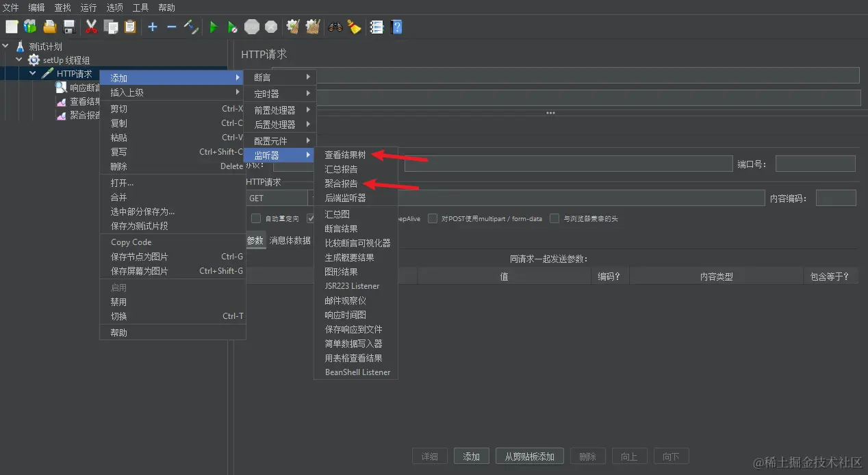The width and height of the screenshot is (868, 475).
Task: Expand the 断言 submenu
Action: 279,77
